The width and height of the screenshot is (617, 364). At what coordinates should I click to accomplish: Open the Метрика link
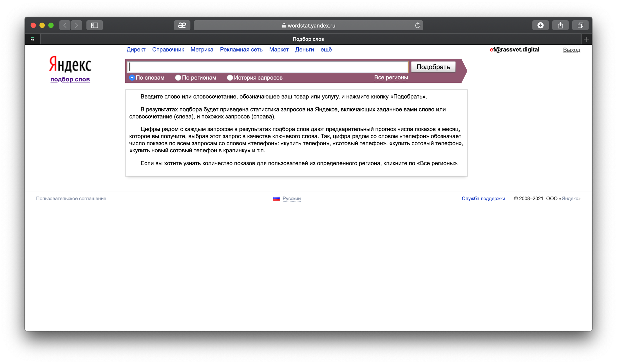tap(202, 50)
